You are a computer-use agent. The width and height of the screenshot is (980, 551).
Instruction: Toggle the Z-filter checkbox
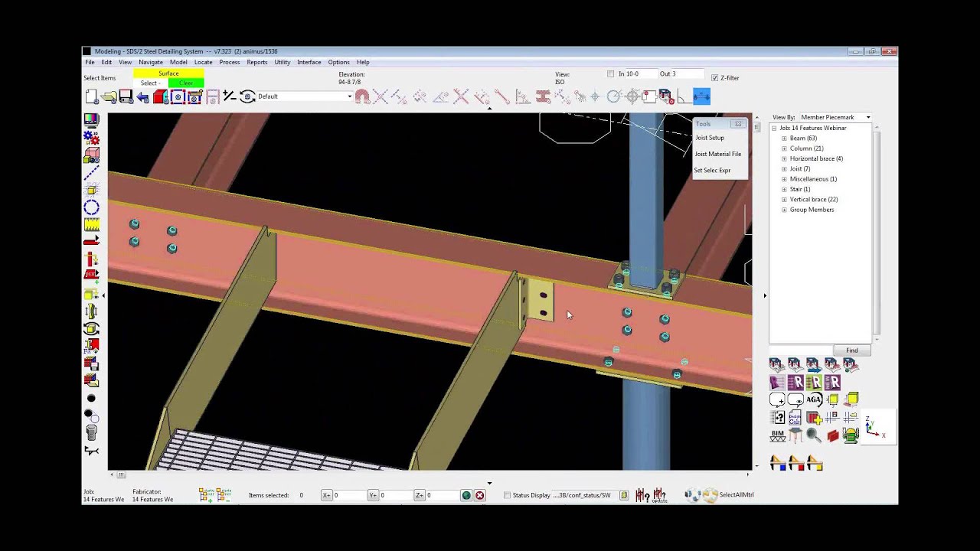(x=714, y=77)
